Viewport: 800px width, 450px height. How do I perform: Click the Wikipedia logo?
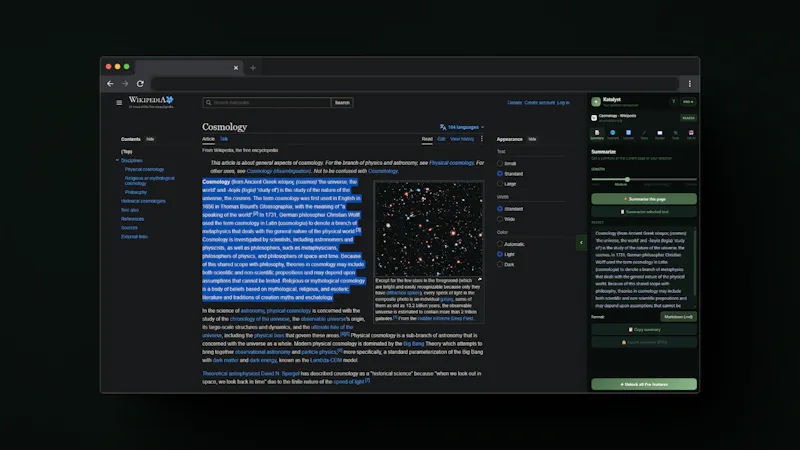(151, 102)
